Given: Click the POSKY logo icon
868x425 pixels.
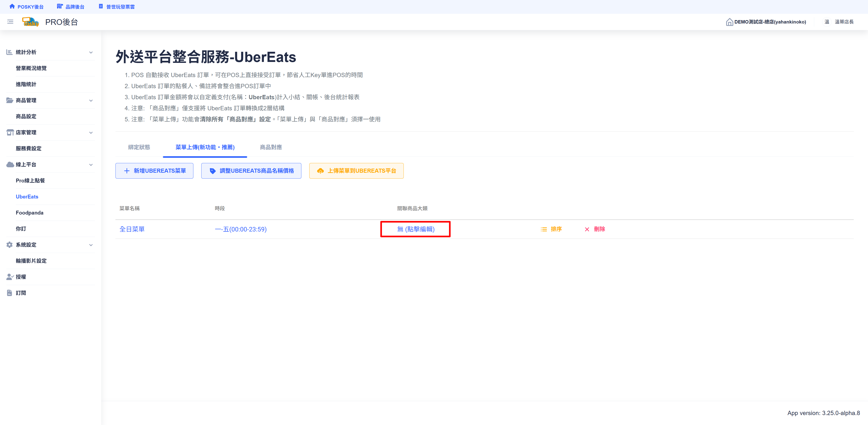Looking at the screenshot, I should point(30,22).
